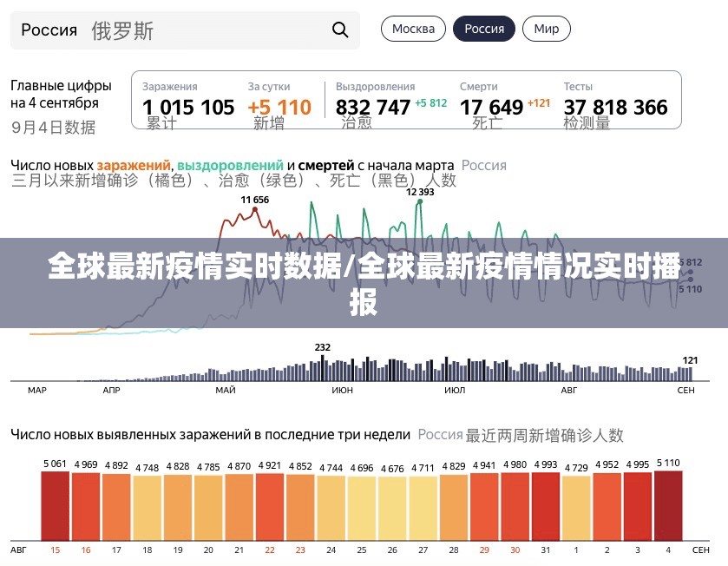Select the Смерти 17 649 statistic
Screen dimensions: 728x566
click(x=491, y=107)
